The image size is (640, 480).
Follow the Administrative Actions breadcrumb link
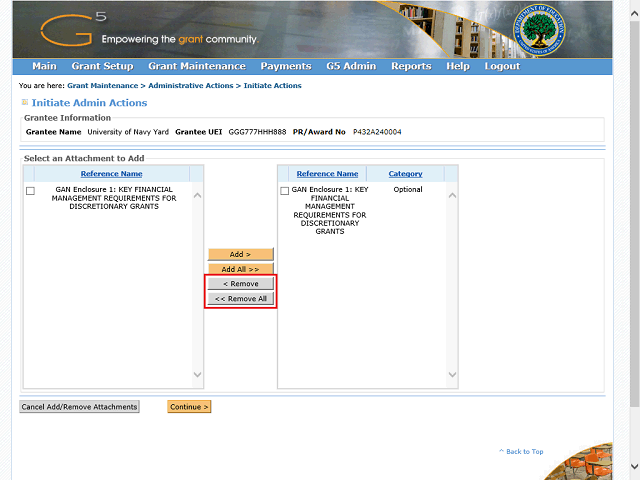(x=191, y=86)
